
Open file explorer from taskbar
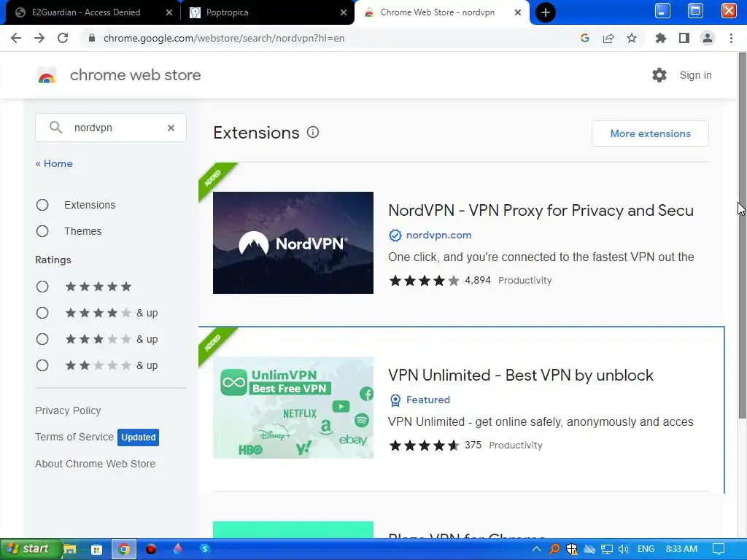69,549
